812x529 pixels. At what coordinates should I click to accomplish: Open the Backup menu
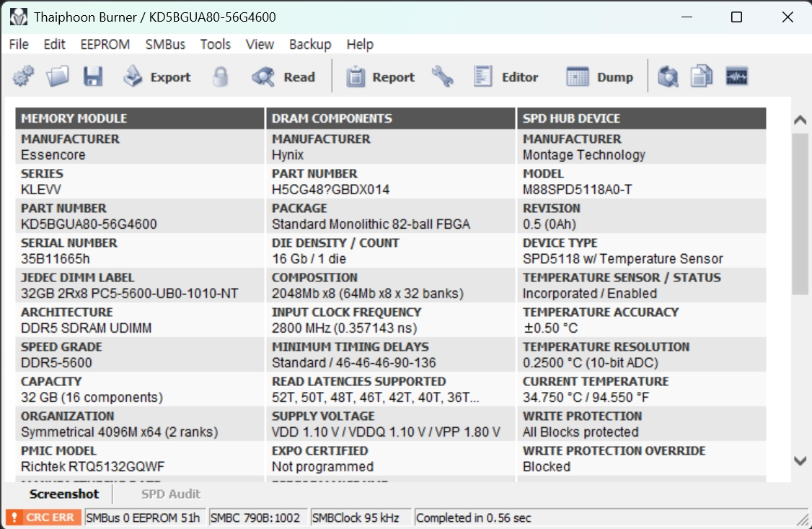click(x=310, y=45)
